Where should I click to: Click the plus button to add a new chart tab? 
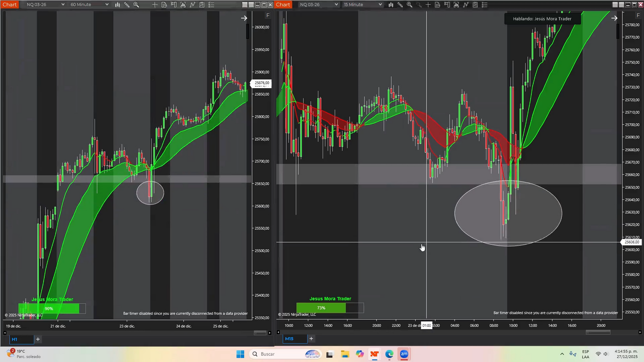[38, 339]
